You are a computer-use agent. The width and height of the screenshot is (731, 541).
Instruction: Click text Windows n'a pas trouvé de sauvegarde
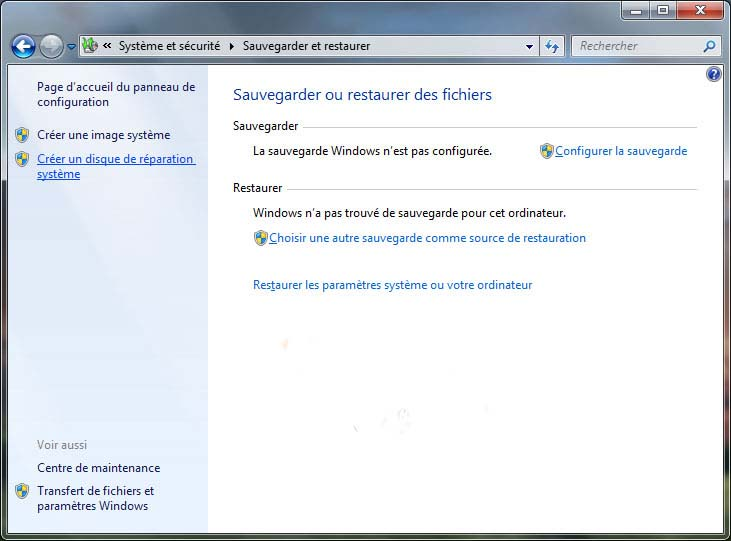(409, 213)
